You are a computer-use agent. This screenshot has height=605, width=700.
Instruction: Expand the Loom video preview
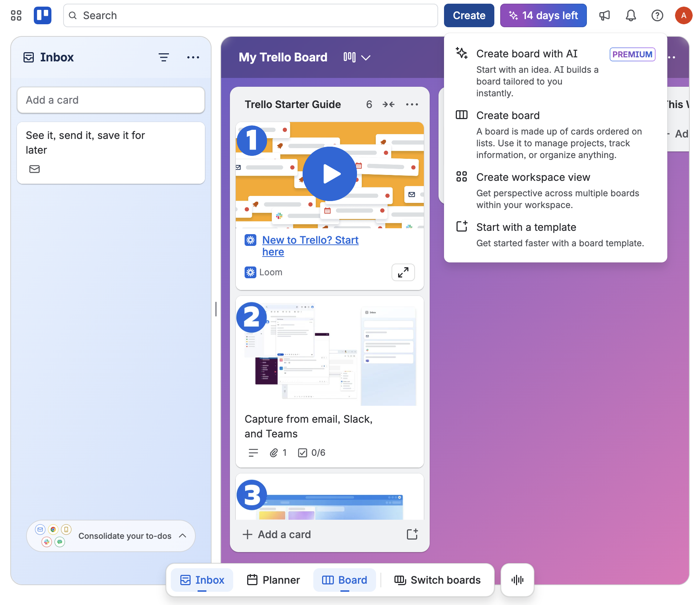(x=403, y=272)
